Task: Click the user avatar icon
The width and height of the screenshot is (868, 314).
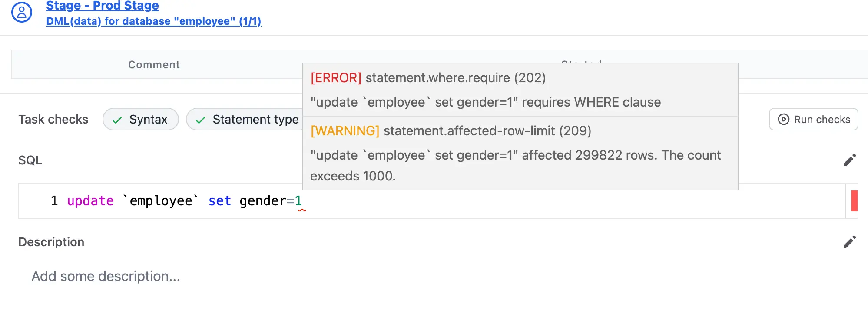Action: [22, 12]
